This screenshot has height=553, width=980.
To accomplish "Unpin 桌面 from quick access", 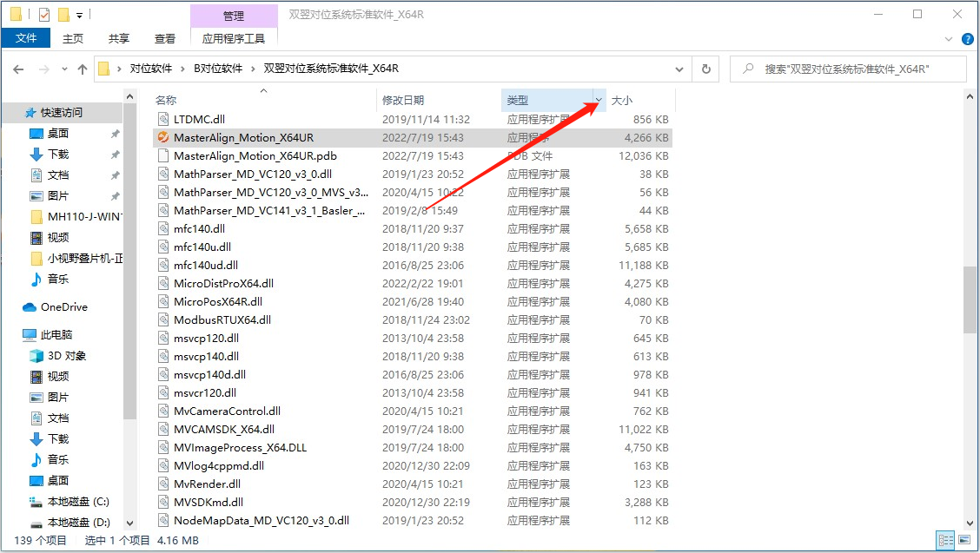I will pyautogui.click(x=115, y=134).
